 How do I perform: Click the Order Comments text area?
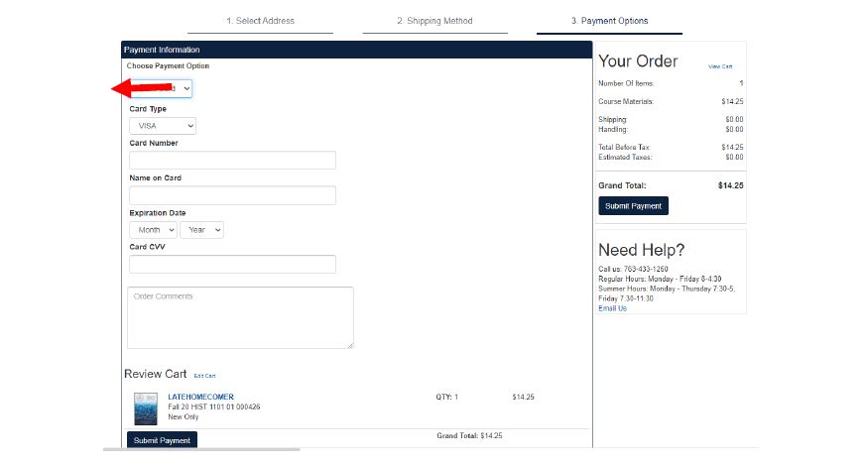point(240,317)
